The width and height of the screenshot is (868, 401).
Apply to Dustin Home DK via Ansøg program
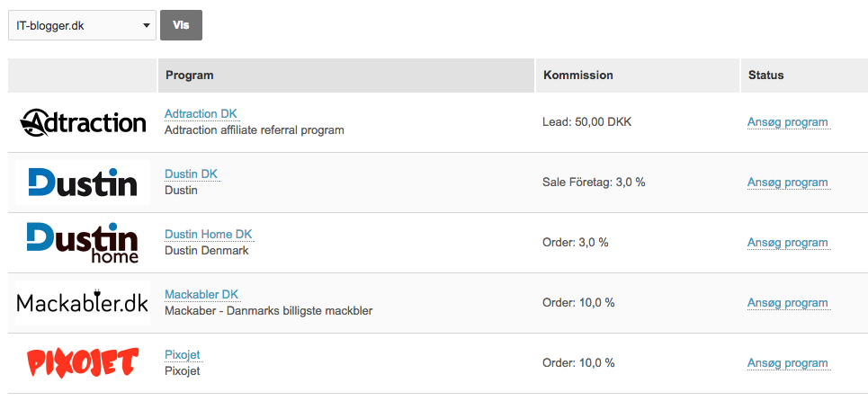[x=788, y=243]
